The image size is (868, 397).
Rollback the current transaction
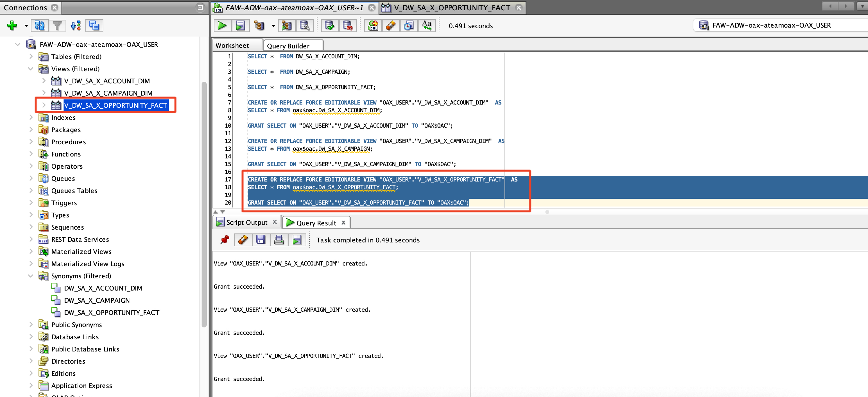click(x=348, y=25)
